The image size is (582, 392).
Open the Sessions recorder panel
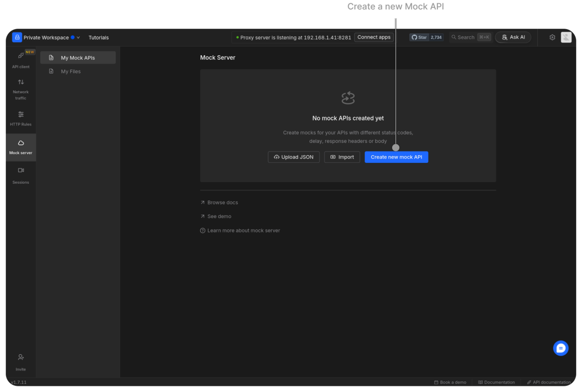click(20, 175)
